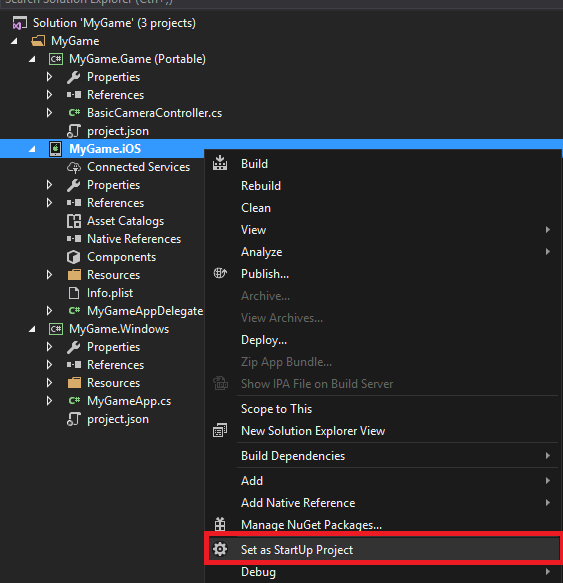This screenshot has width=563, height=583.
Task: Click the BasicCameraController.cs C# file icon
Action: 74,113
